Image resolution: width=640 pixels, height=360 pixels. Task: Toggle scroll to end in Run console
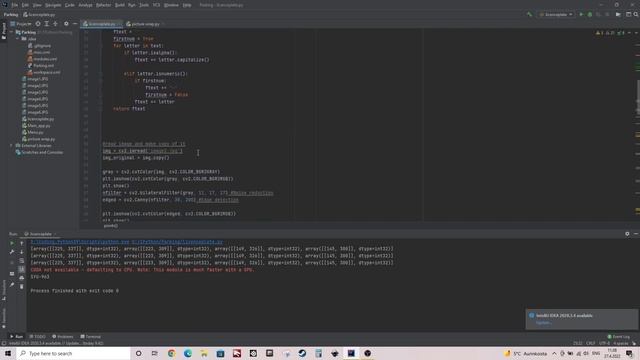click(x=22, y=269)
